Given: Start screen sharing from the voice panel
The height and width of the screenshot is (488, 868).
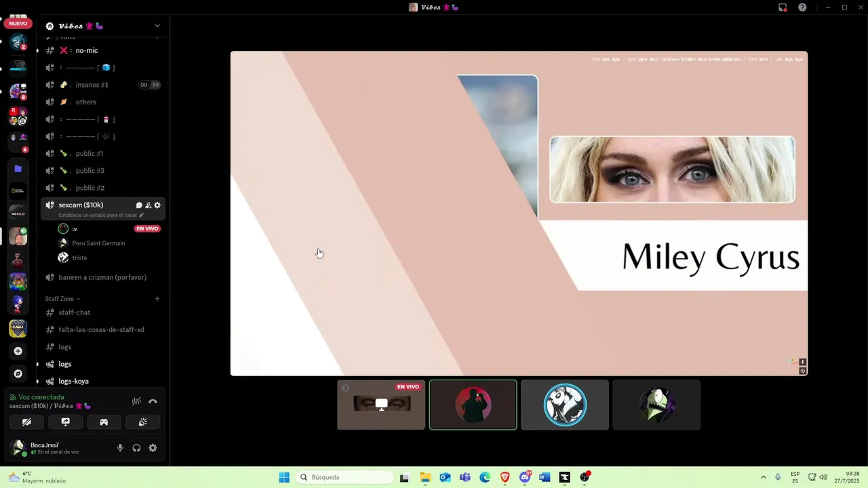Looking at the screenshot, I should [x=65, y=422].
